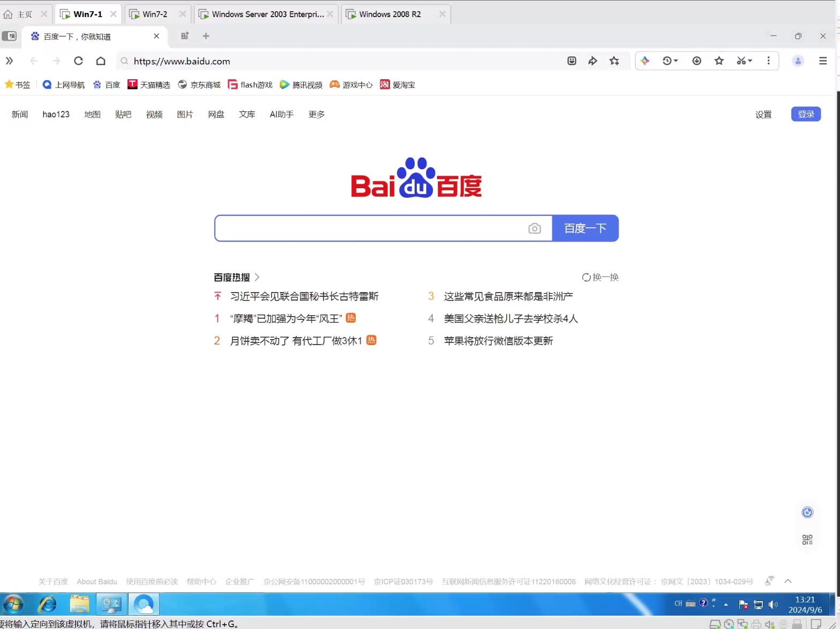Open the AI助手 navigation link
840x629 pixels.
coord(282,114)
